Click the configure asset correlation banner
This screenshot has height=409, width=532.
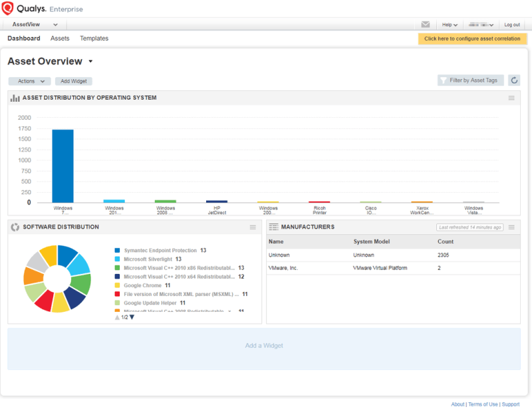pos(472,39)
